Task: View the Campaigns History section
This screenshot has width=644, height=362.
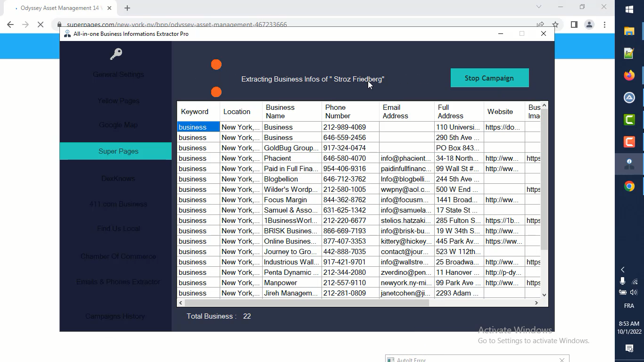Action: tap(115, 316)
